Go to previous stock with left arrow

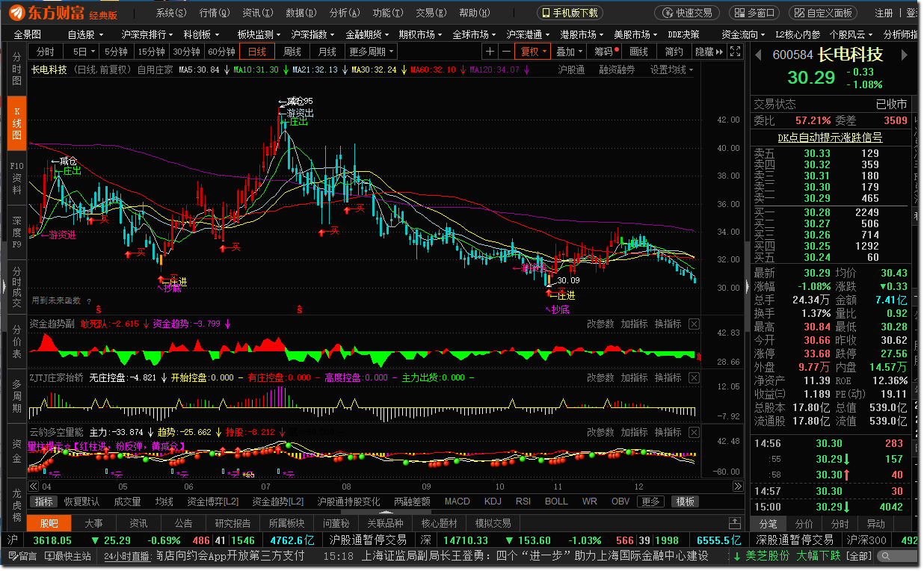point(757,55)
